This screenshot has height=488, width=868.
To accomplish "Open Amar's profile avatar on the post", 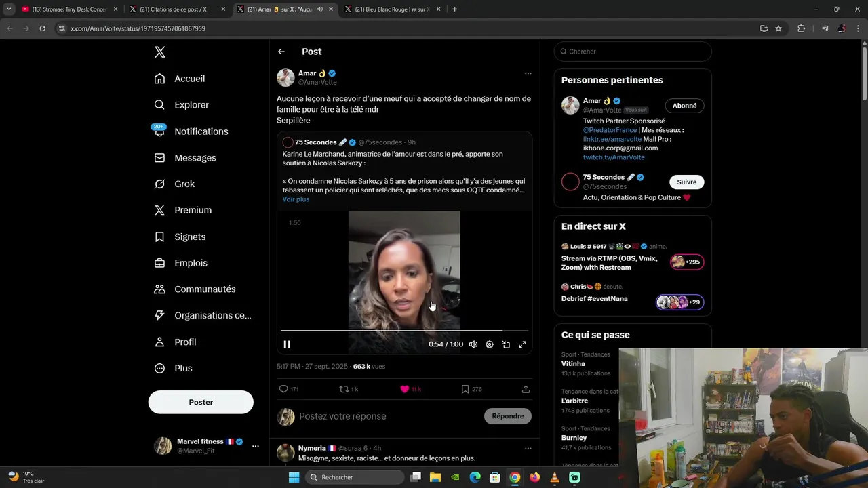I will pos(285,77).
